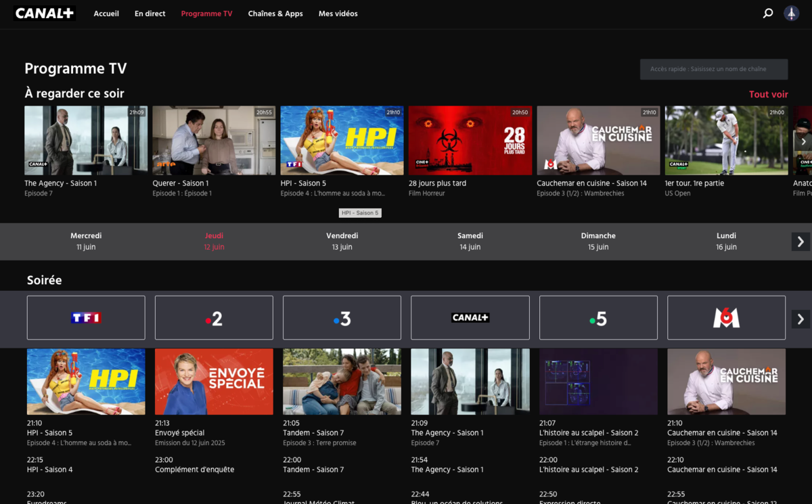812x504 pixels.
Task: Click '28 jours plus tard' title
Action: pyautogui.click(x=437, y=183)
